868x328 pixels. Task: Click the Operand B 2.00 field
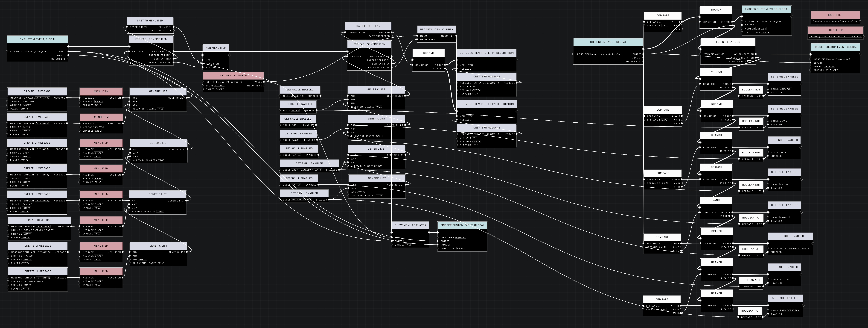(x=664, y=120)
